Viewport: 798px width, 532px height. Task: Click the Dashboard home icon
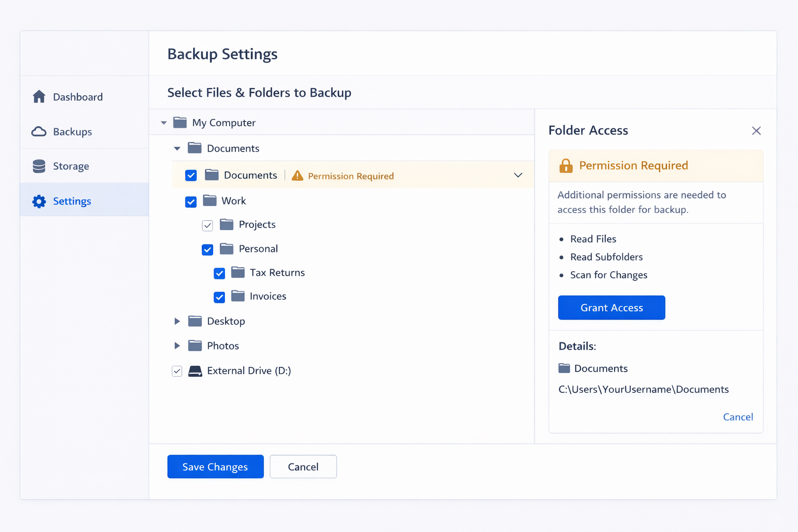[x=39, y=97]
